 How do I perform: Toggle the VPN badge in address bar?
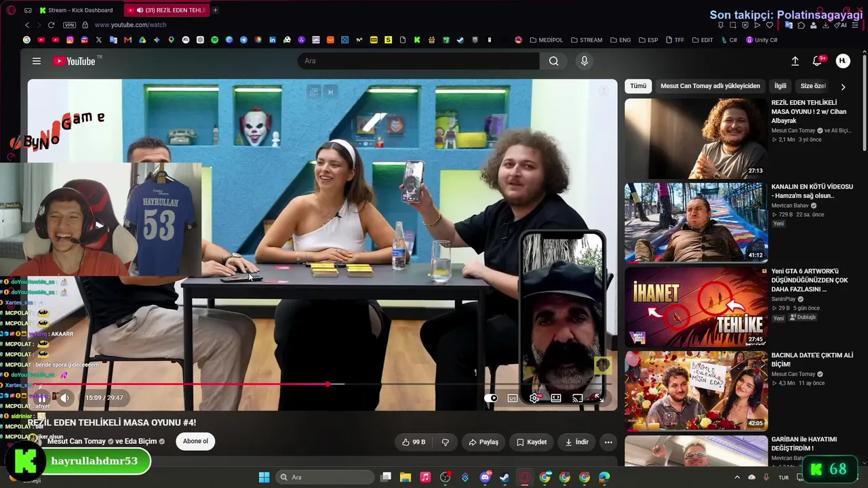[69, 25]
